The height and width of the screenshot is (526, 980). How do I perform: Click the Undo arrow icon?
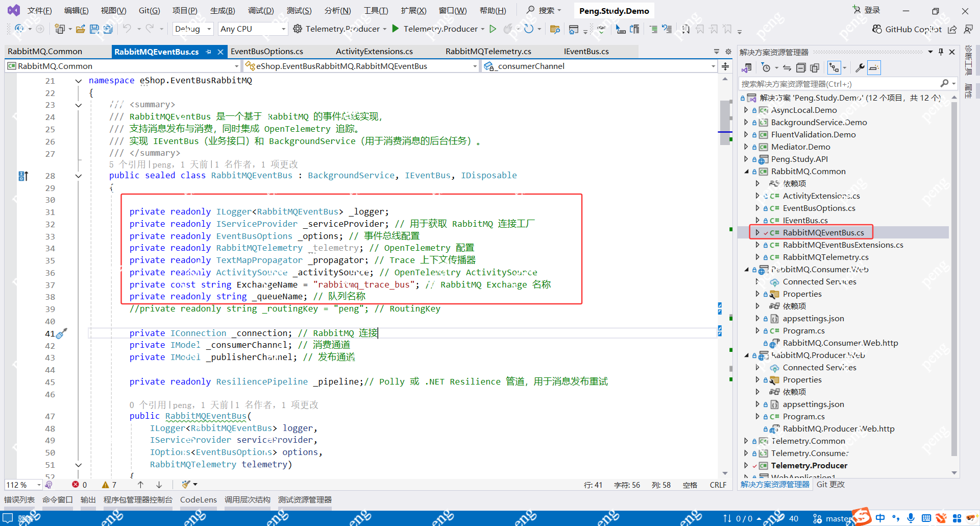click(127, 29)
